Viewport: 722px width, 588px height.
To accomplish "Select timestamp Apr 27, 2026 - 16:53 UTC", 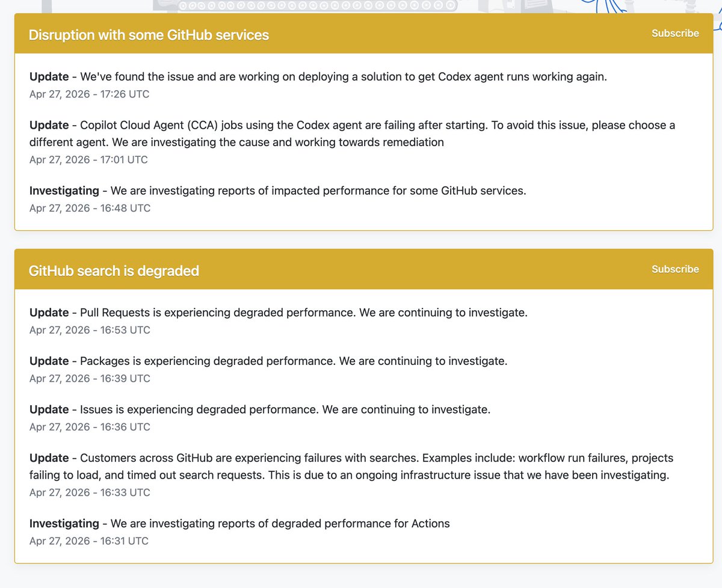I will tap(90, 330).
